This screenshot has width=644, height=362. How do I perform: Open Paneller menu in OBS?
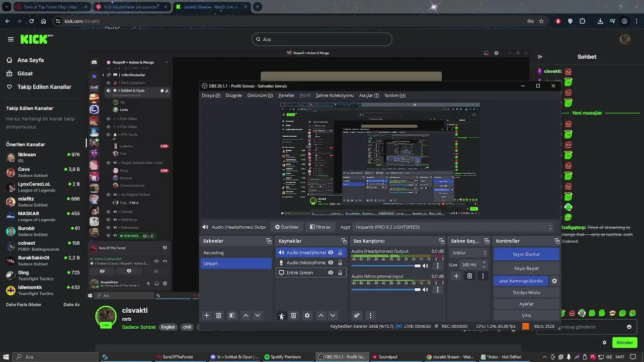286,95
